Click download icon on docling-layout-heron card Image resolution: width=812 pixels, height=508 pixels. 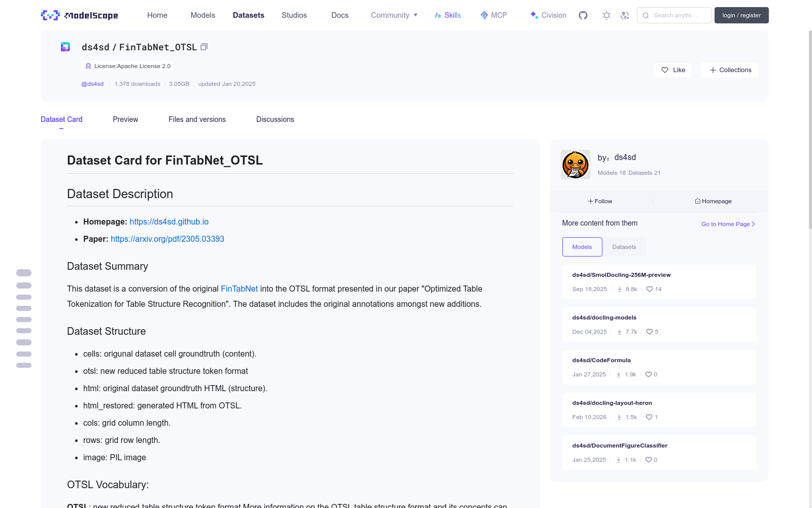(619, 417)
